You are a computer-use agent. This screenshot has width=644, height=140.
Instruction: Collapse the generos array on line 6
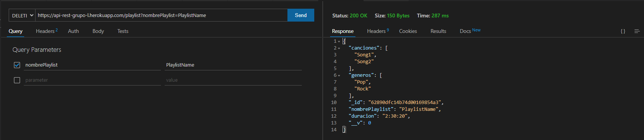tap(339, 75)
